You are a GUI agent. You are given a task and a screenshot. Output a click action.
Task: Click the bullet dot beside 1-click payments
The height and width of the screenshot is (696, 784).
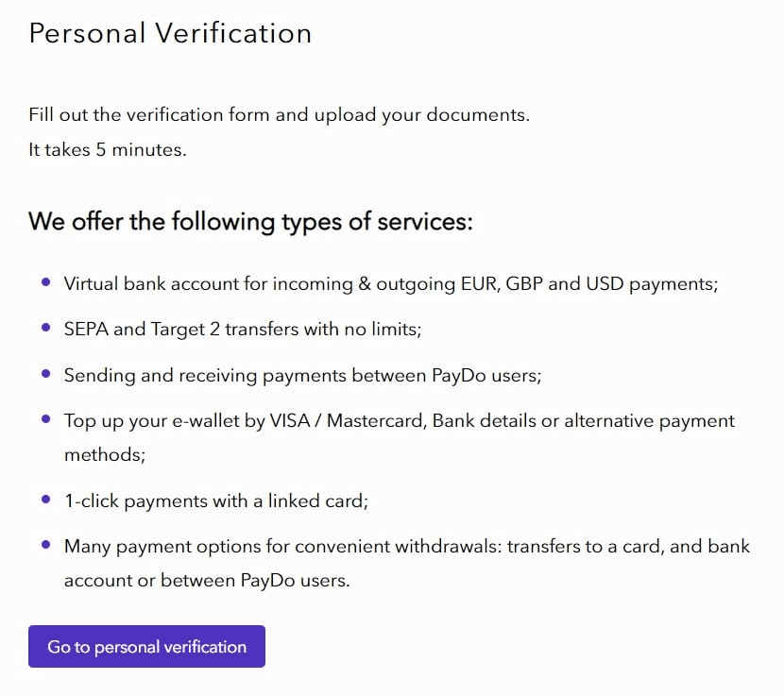(46, 500)
